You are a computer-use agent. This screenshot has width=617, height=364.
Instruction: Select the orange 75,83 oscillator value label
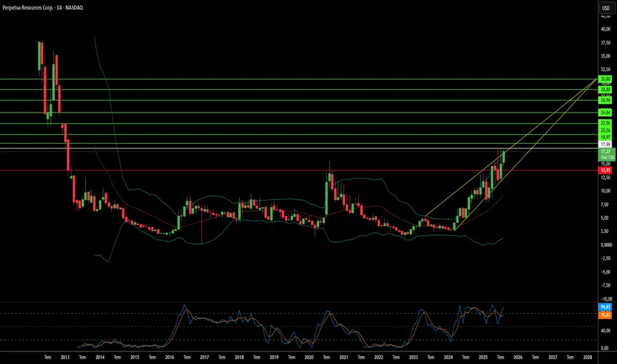tap(604, 315)
